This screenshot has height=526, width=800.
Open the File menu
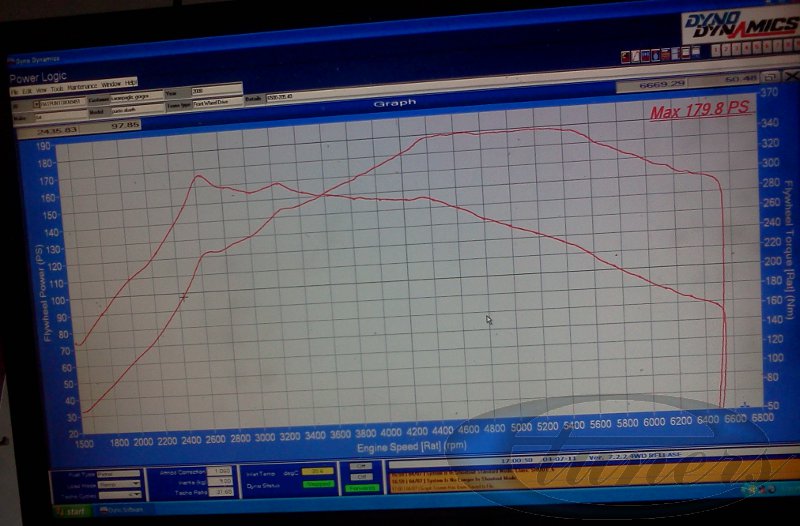[15, 87]
